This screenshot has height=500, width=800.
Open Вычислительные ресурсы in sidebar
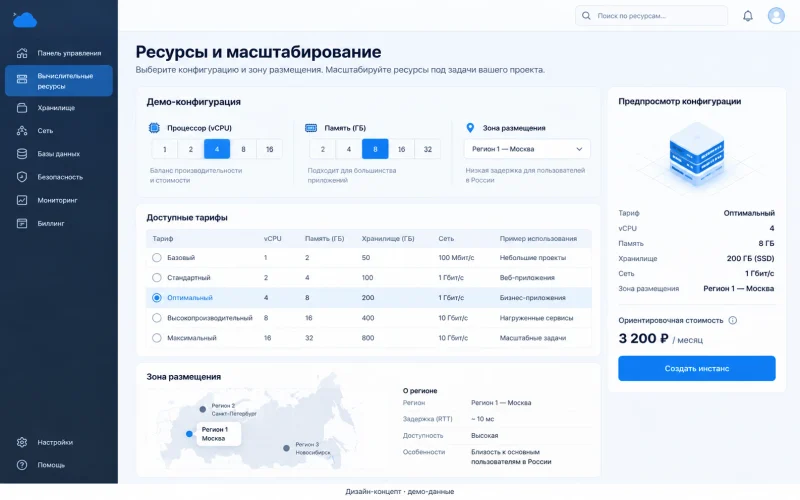pyautogui.click(x=59, y=81)
